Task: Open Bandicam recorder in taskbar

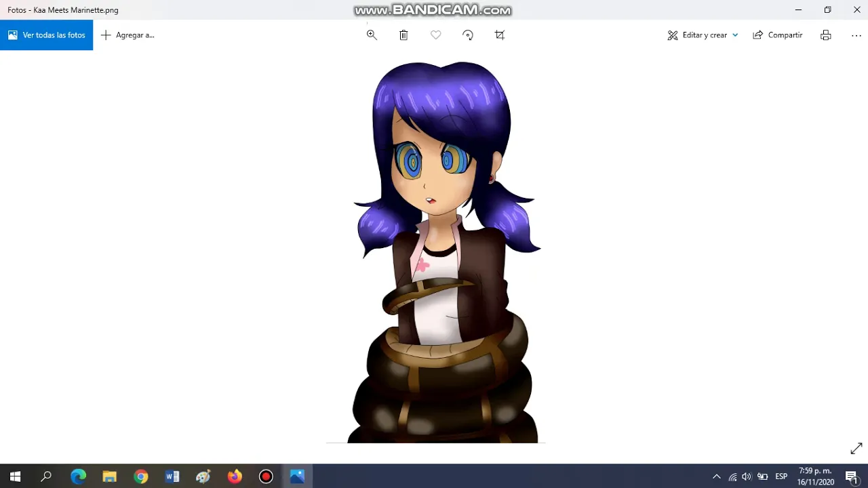Action: 266,476
